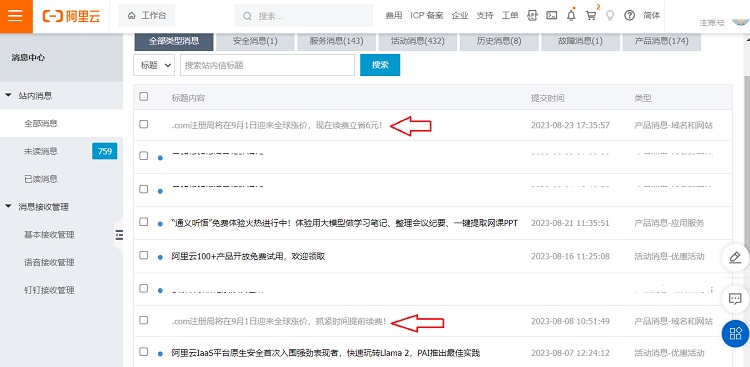Open the help question mark icon

(x=629, y=15)
